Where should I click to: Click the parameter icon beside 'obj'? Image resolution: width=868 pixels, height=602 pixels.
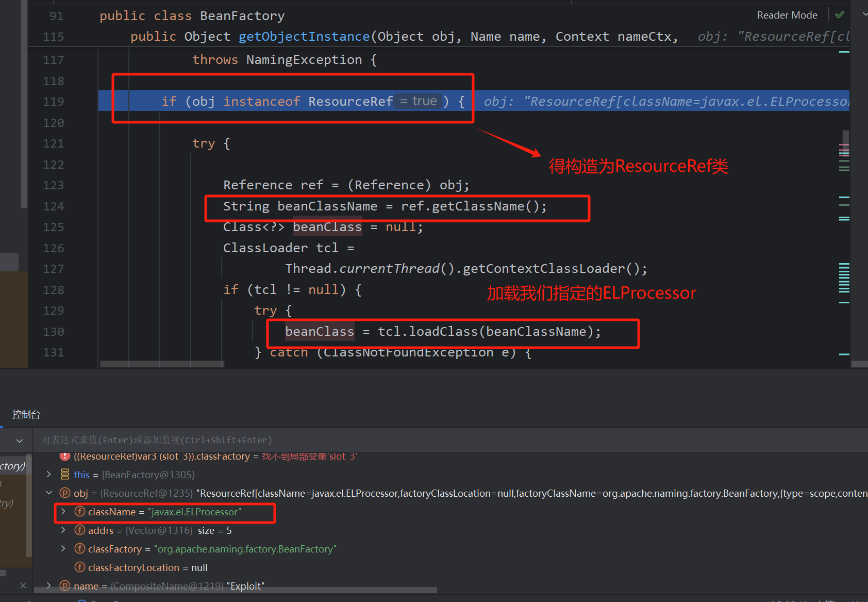65,493
